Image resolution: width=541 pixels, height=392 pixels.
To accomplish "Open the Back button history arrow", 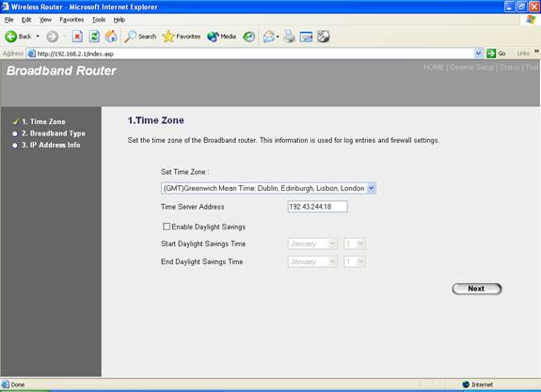I will [38, 37].
